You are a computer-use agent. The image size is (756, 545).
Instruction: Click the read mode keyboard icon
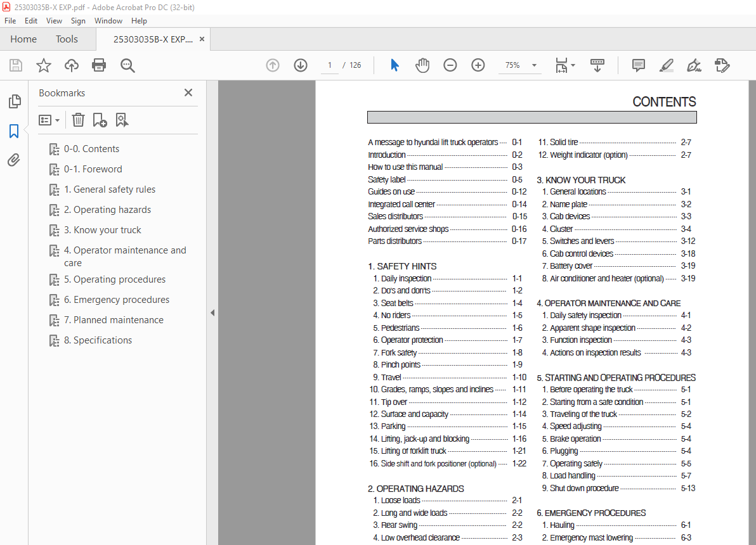tap(597, 65)
